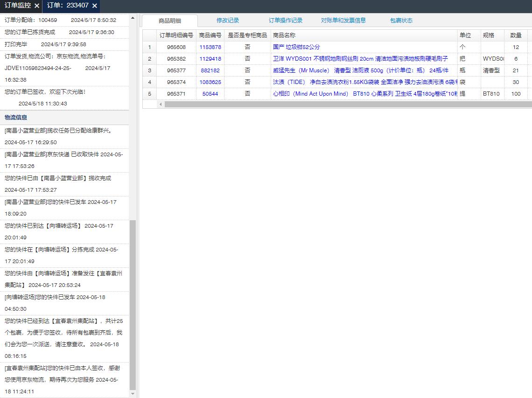This screenshot has height=398, width=532.
Task: Click quantity 100 for 心相印 row
Action: pyautogui.click(x=516, y=94)
